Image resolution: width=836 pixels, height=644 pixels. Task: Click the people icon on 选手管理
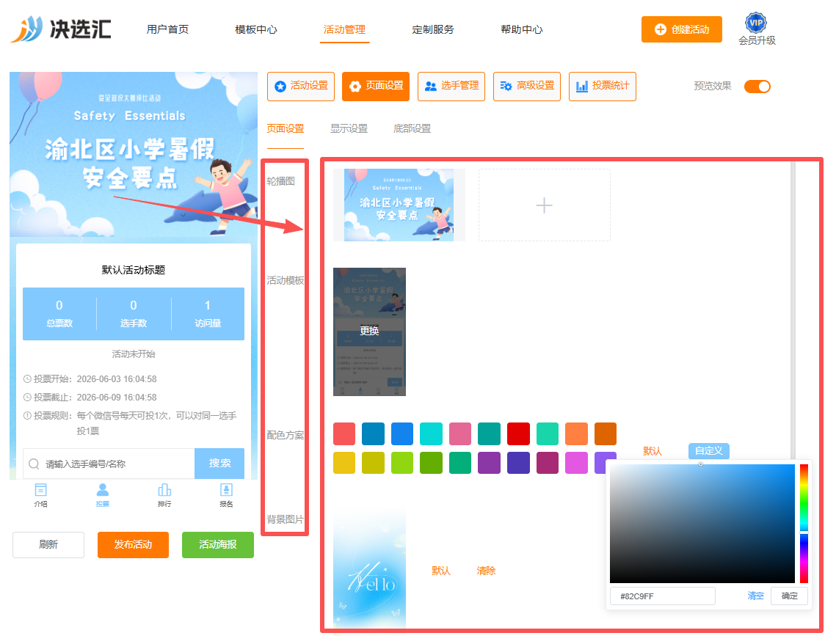click(x=431, y=87)
